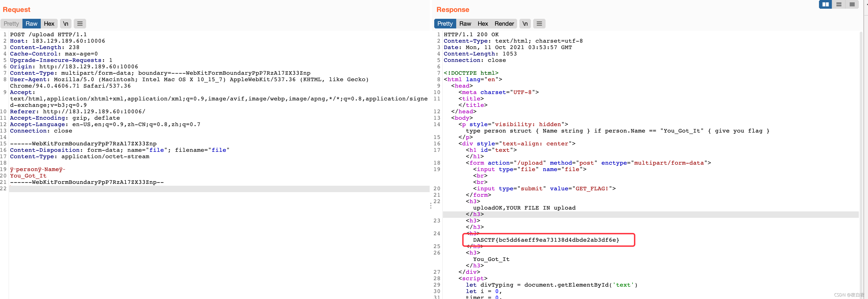Click the request 'Connection: close' header

coord(41,131)
